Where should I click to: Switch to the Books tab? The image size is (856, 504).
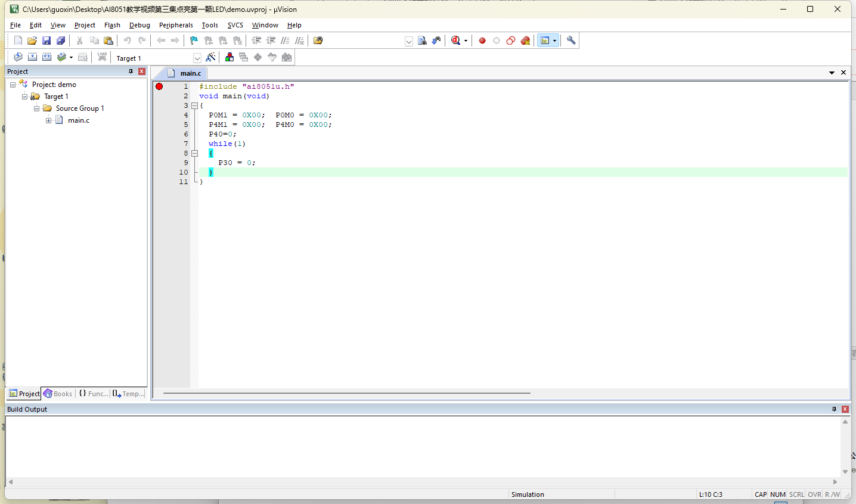tap(58, 394)
